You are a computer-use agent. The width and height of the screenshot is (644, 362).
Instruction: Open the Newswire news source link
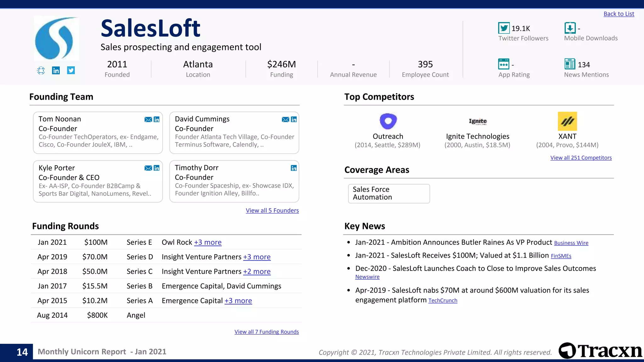tap(367, 277)
